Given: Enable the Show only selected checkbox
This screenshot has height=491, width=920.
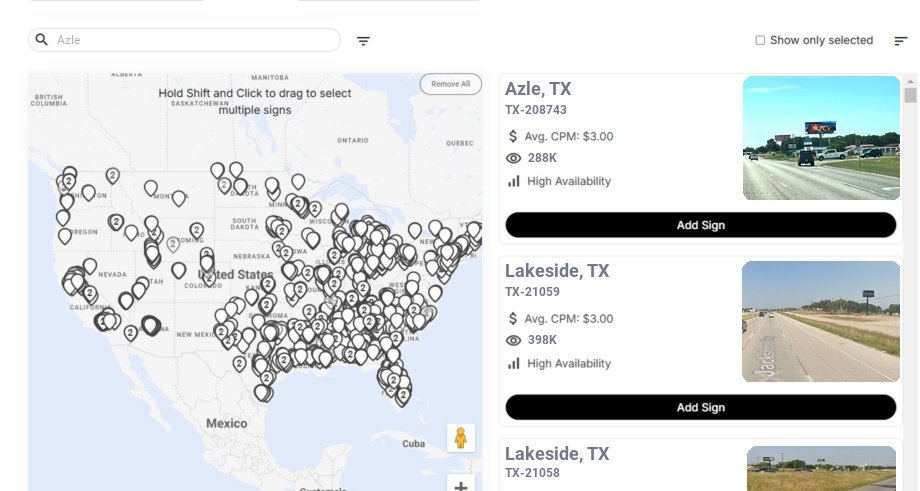Looking at the screenshot, I should coord(760,41).
